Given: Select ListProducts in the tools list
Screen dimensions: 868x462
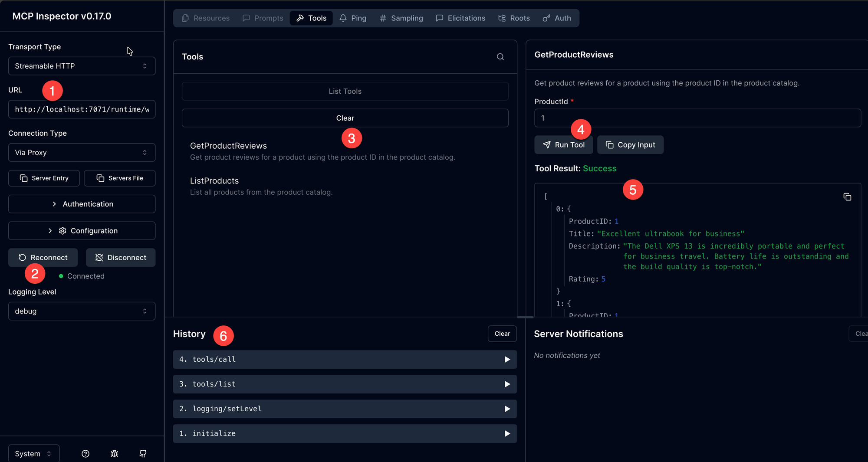Looking at the screenshot, I should click(x=214, y=181).
